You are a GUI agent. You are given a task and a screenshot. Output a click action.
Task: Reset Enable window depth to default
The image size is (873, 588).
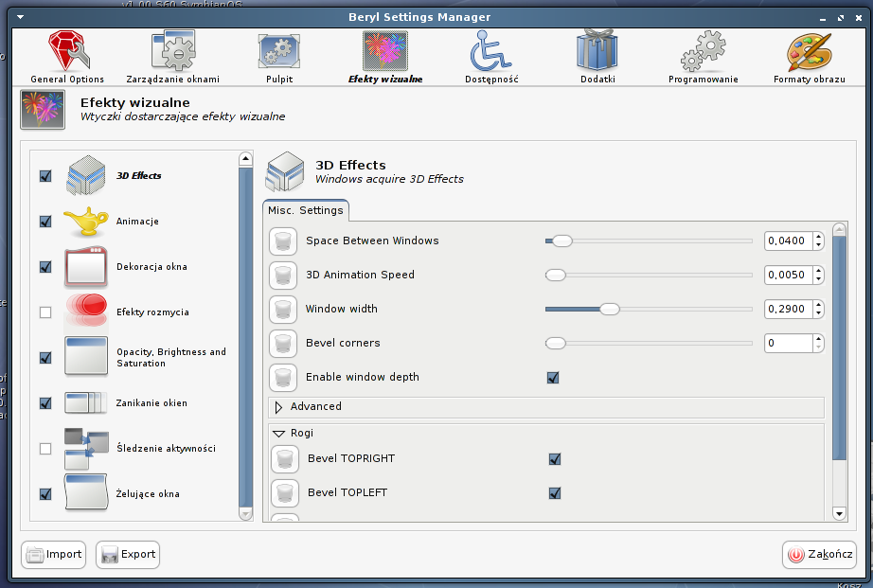click(283, 377)
